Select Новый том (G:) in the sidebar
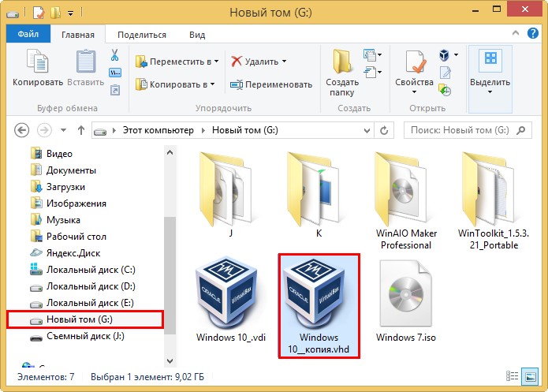Viewport: 548px width, 392px height. coord(85,319)
